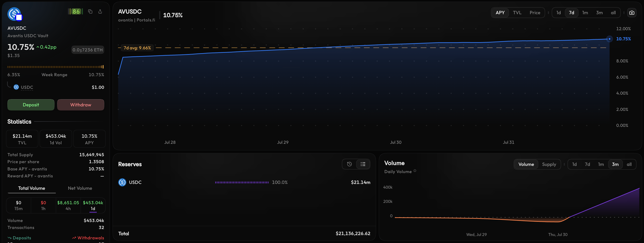The image size is (644, 243).
Task: Click the Withdraw button
Action: coord(81,105)
